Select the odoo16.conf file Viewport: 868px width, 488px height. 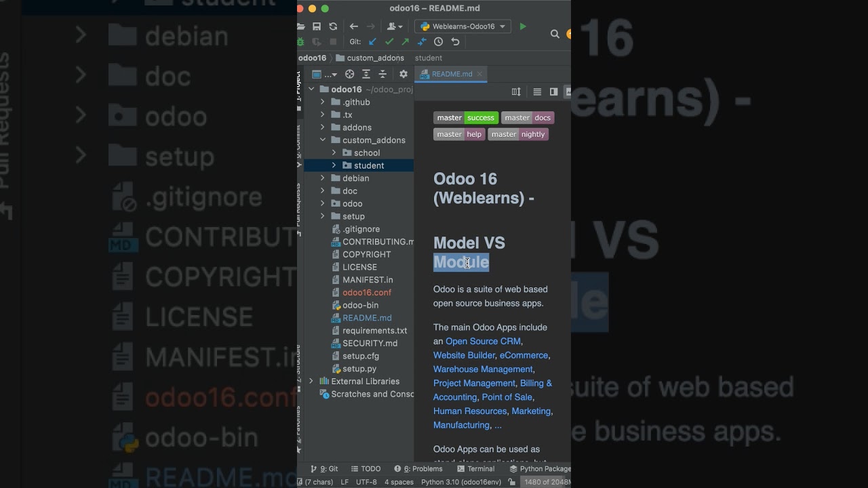(367, 293)
